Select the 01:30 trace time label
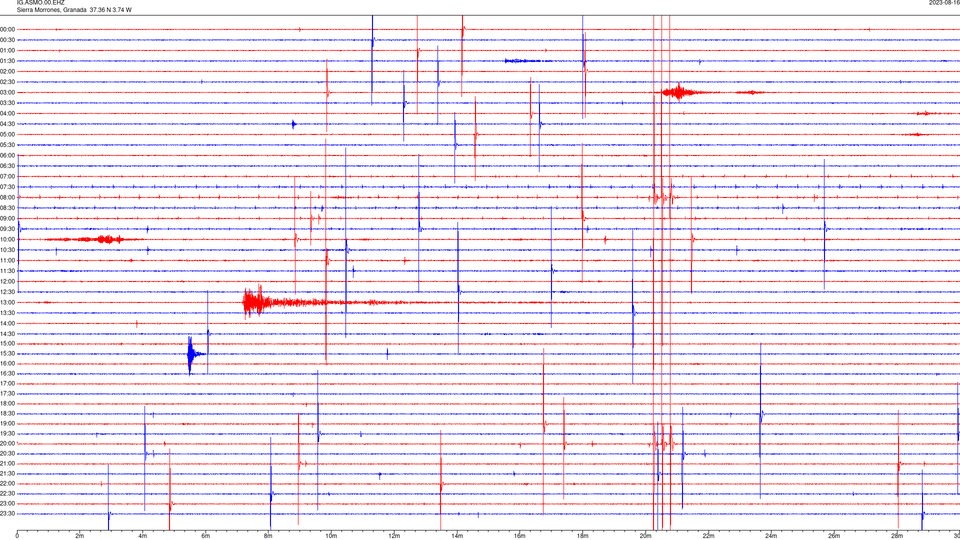 [x=7, y=61]
